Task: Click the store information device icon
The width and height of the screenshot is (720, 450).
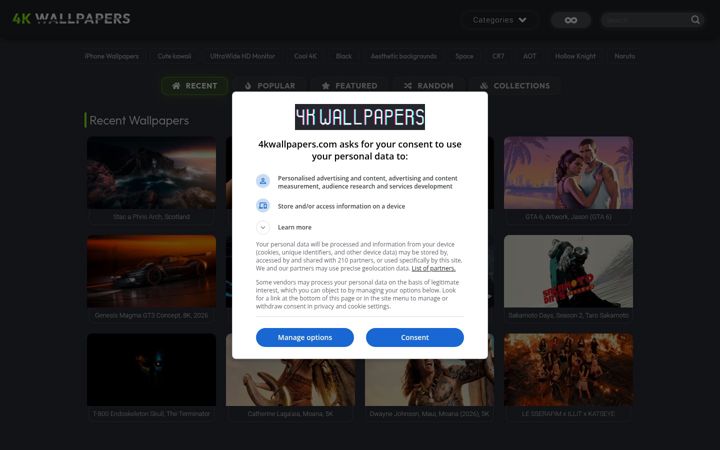Action: tap(263, 206)
